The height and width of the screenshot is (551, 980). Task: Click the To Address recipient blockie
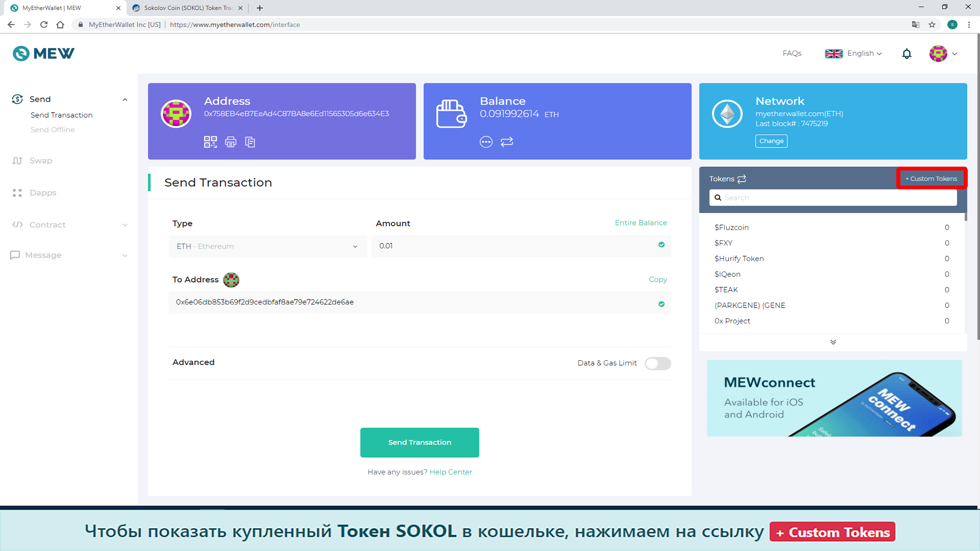pos(231,280)
